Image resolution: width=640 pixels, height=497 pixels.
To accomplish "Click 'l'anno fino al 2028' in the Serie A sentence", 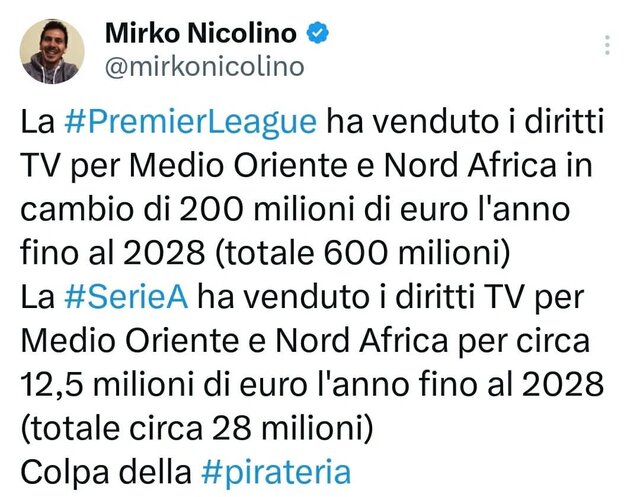I will point(460,385).
